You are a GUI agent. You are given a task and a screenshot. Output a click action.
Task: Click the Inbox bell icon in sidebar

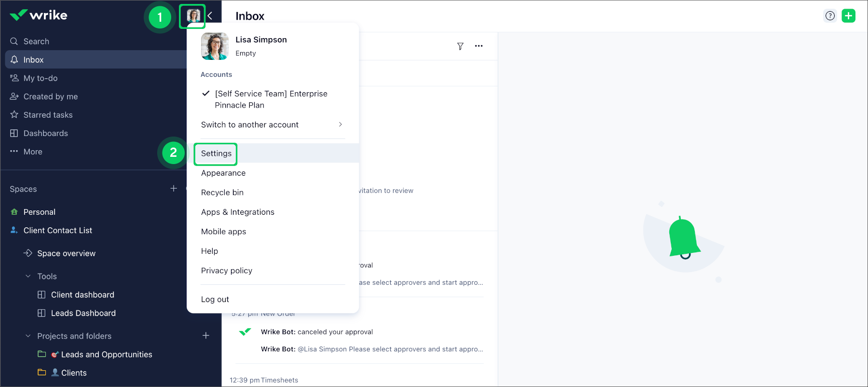[x=14, y=60]
